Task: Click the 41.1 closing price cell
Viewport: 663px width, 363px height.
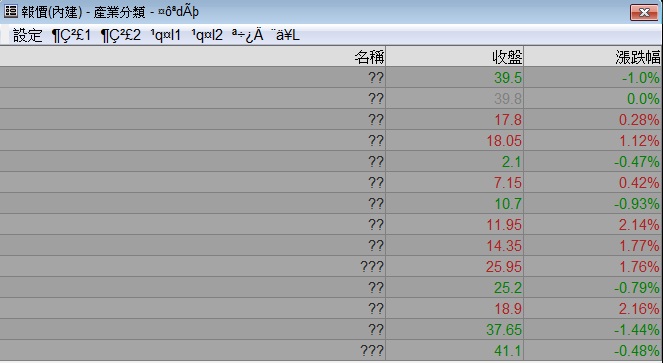Action: [455, 351]
